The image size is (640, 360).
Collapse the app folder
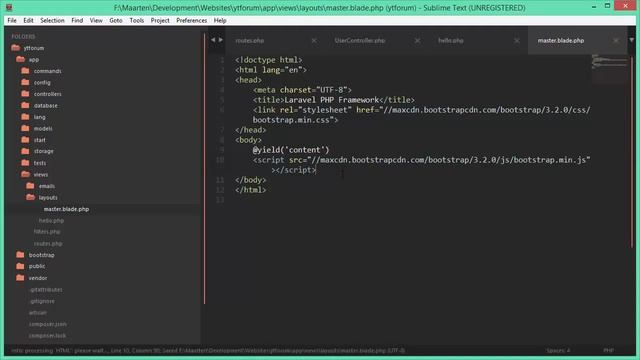[20, 59]
